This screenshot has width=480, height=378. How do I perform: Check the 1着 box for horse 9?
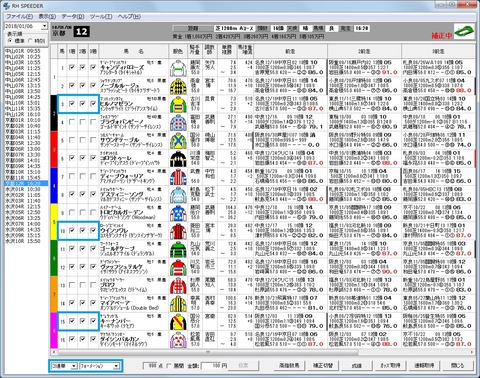[72, 212]
